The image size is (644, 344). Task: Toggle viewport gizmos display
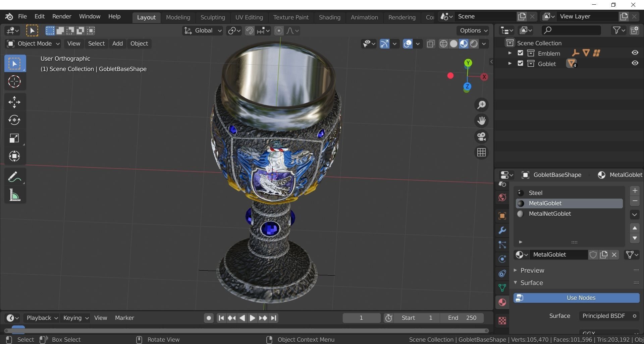pos(384,44)
